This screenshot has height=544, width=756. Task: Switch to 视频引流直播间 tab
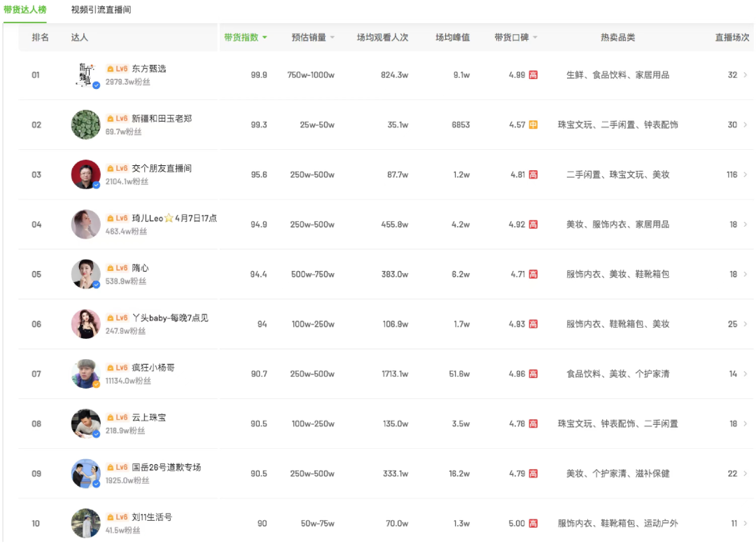click(x=101, y=10)
